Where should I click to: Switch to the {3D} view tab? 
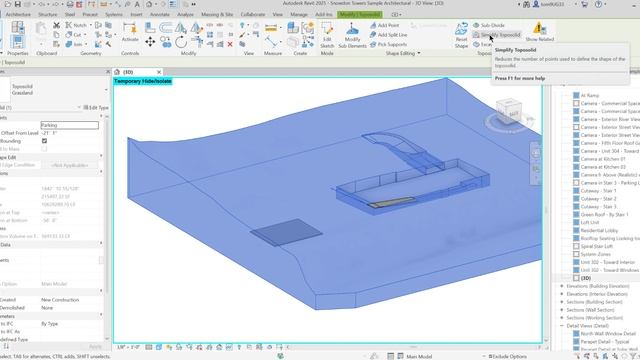pyautogui.click(x=128, y=72)
